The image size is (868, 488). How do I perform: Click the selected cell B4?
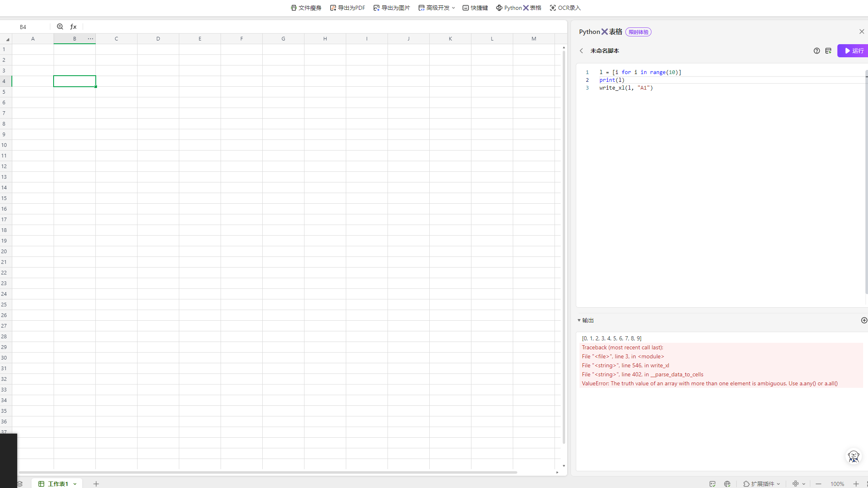tap(74, 81)
